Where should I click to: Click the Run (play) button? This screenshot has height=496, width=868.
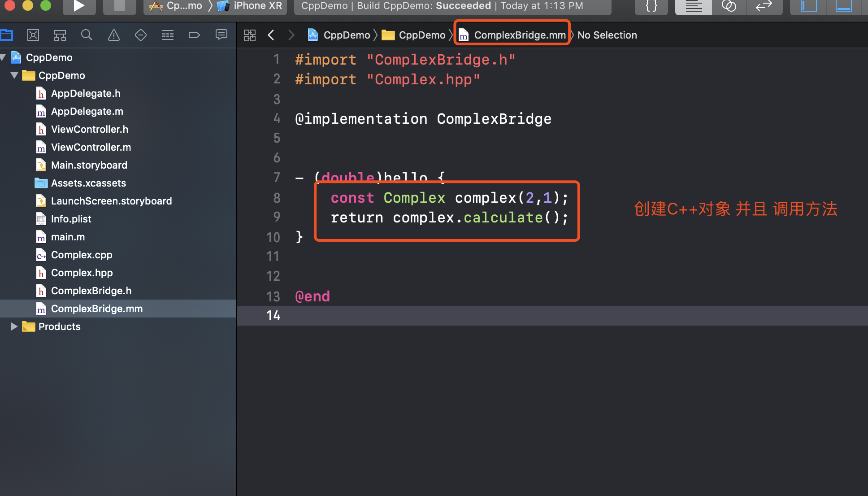click(x=79, y=6)
